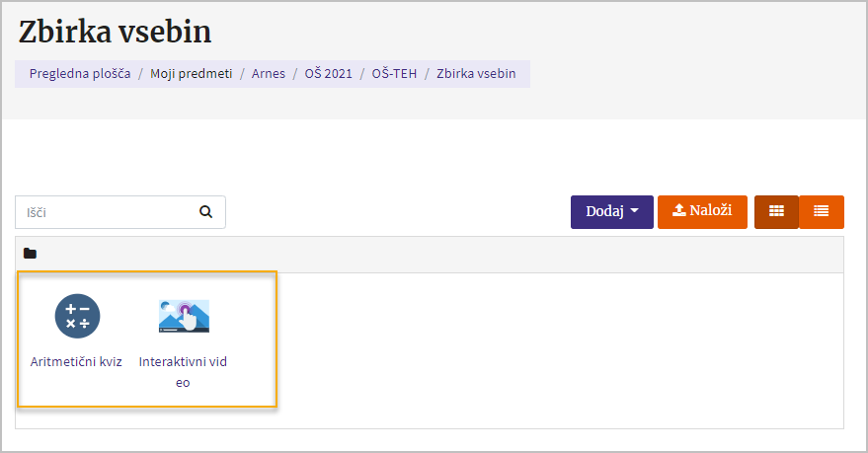
Task: Click the upload arrow icon in Naloži
Action: click(678, 210)
